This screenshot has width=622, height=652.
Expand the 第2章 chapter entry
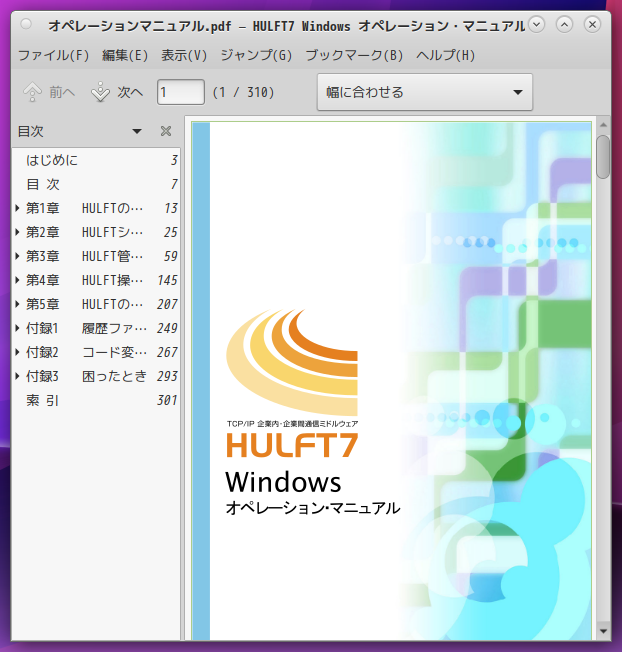click(17, 232)
